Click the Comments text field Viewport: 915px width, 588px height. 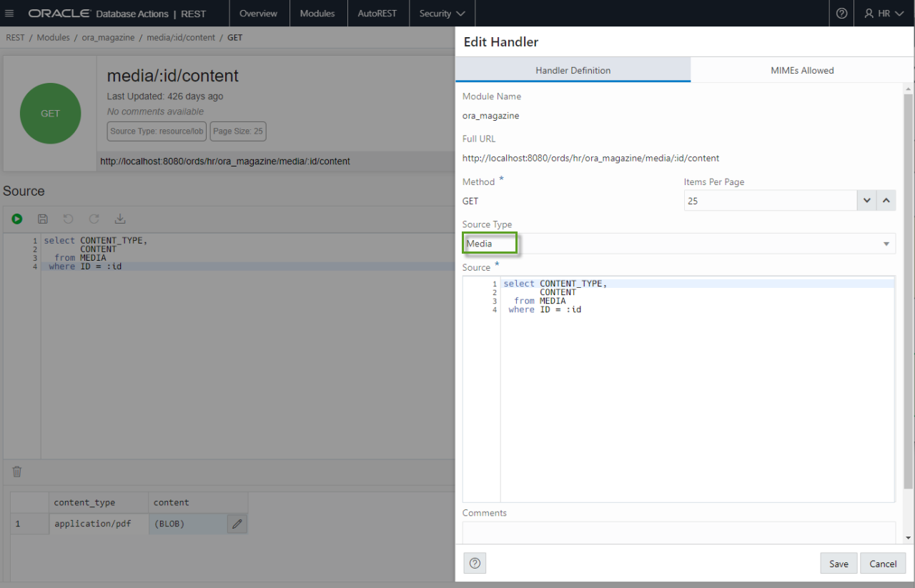point(678,532)
